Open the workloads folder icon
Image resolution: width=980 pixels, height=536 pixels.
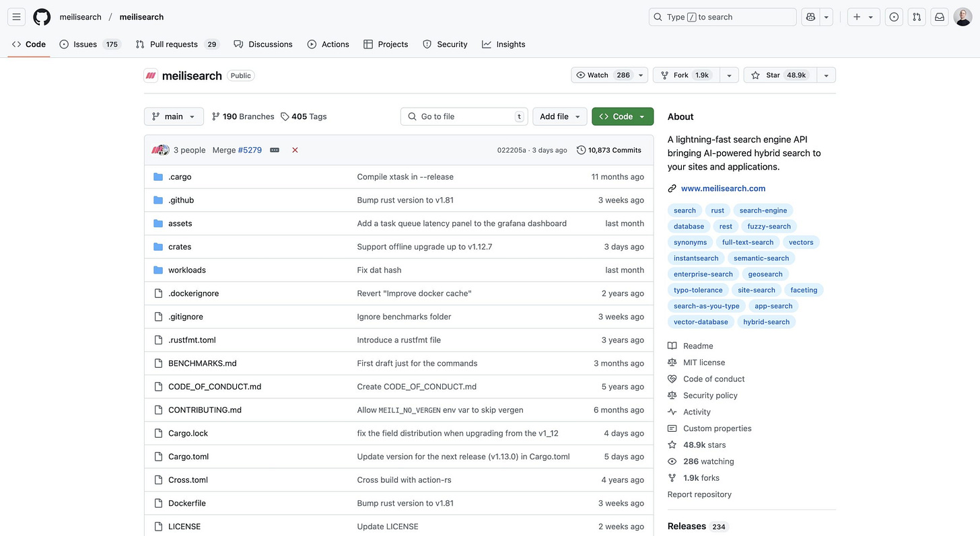point(158,270)
